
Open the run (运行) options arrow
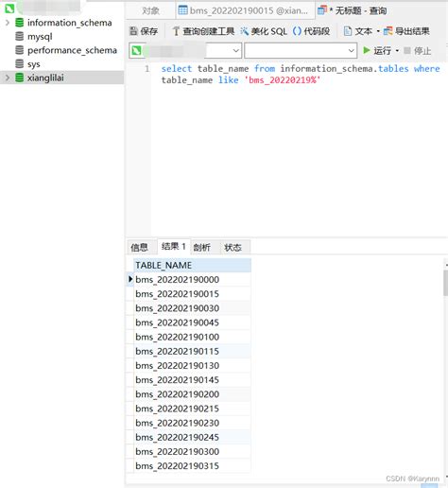coord(397,50)
